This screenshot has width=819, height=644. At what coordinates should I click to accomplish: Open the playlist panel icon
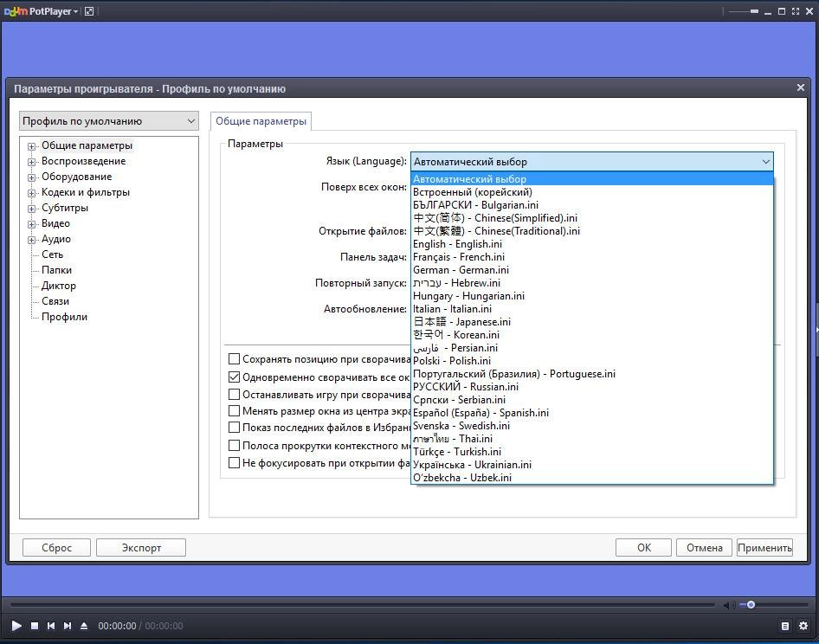coord(785,626)
